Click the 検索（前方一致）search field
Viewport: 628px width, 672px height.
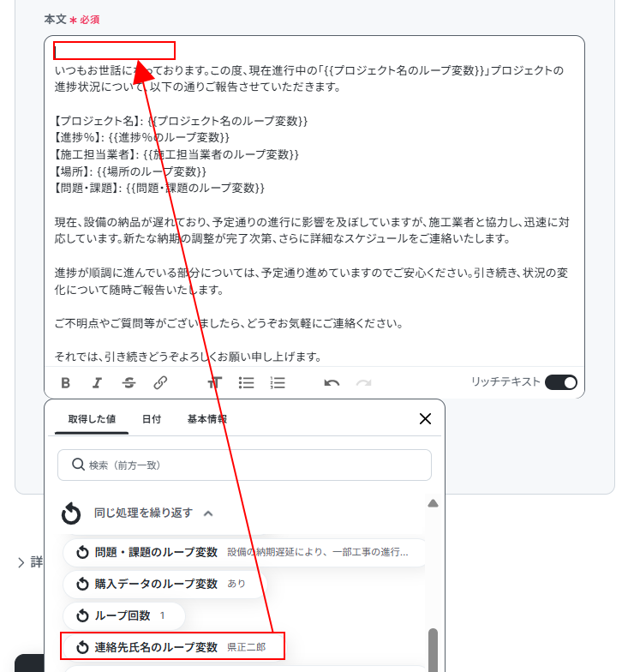pyautogui.click(x=244, y=465)
